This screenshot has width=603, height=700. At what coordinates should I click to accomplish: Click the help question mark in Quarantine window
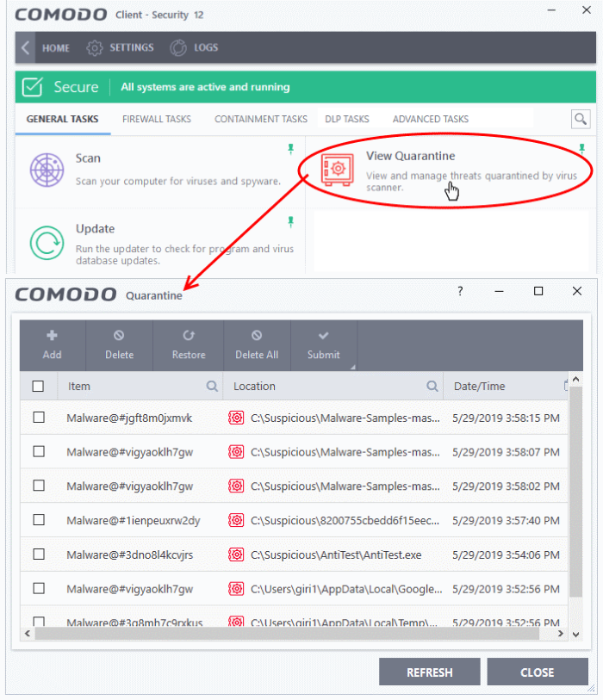460,291
